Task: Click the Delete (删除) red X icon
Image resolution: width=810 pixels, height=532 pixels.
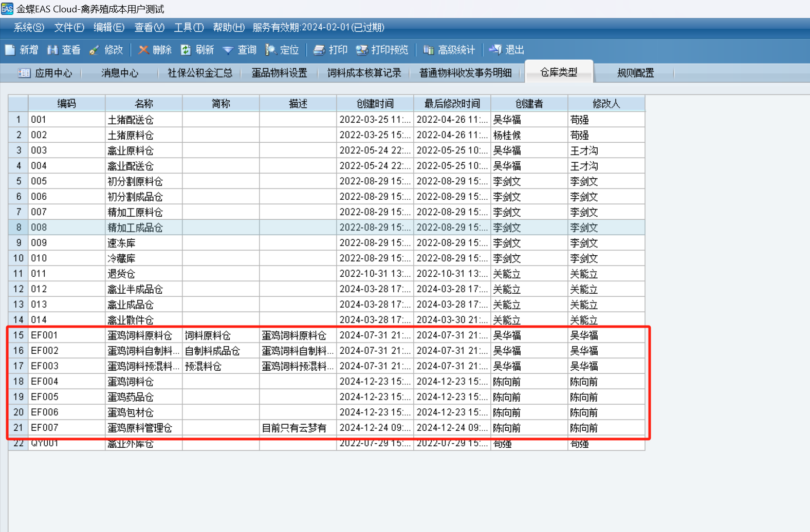Action: [x=143, y=50]
